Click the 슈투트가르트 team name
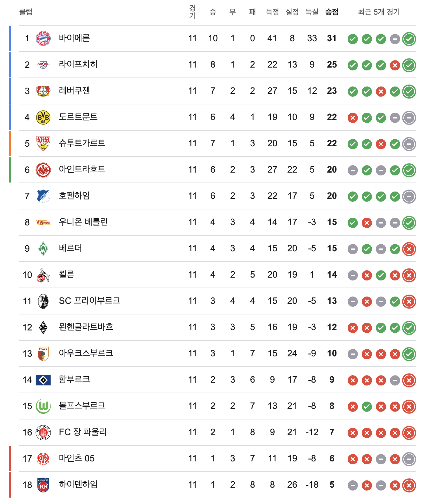The image size is (428, 504). (x=82, y=143)
